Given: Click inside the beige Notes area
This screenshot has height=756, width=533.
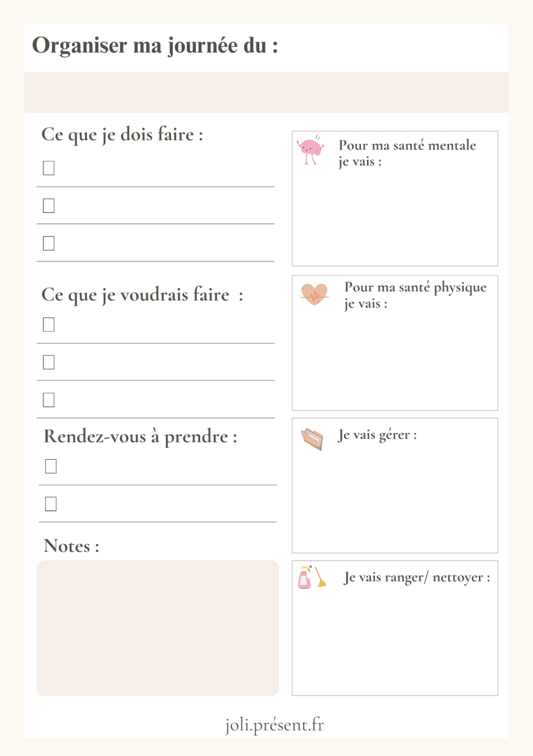Looking at the screenshot, I should point(158,628).
